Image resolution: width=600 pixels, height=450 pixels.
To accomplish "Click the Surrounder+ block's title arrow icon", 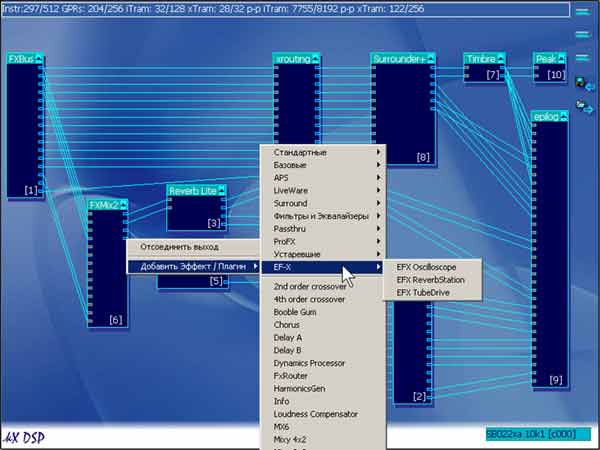I will coord(431,59).
